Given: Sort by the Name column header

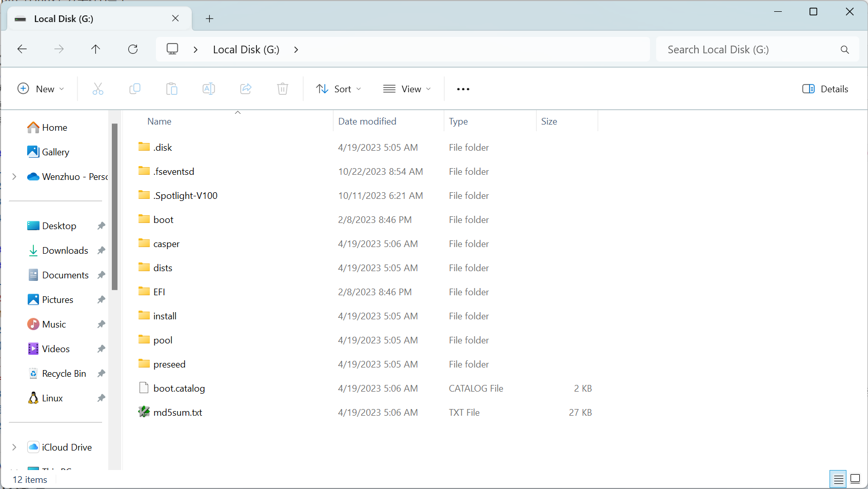Looking at the screenshot, I should (x=160, y=121).
